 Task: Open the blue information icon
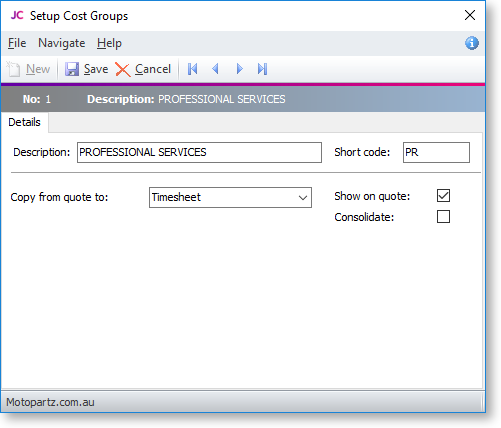472,43
